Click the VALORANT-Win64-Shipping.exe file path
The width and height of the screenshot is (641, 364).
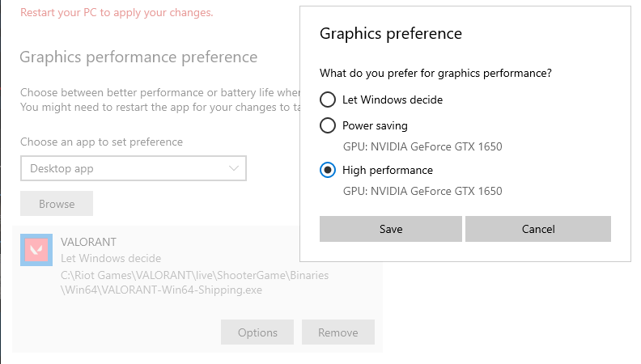(194, 282)
